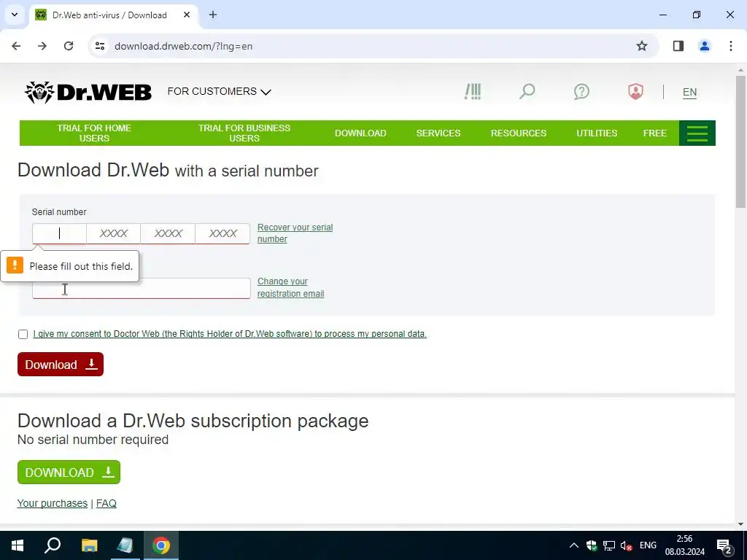
Task: View site information icon in address bar
Action: pos(99,46)
